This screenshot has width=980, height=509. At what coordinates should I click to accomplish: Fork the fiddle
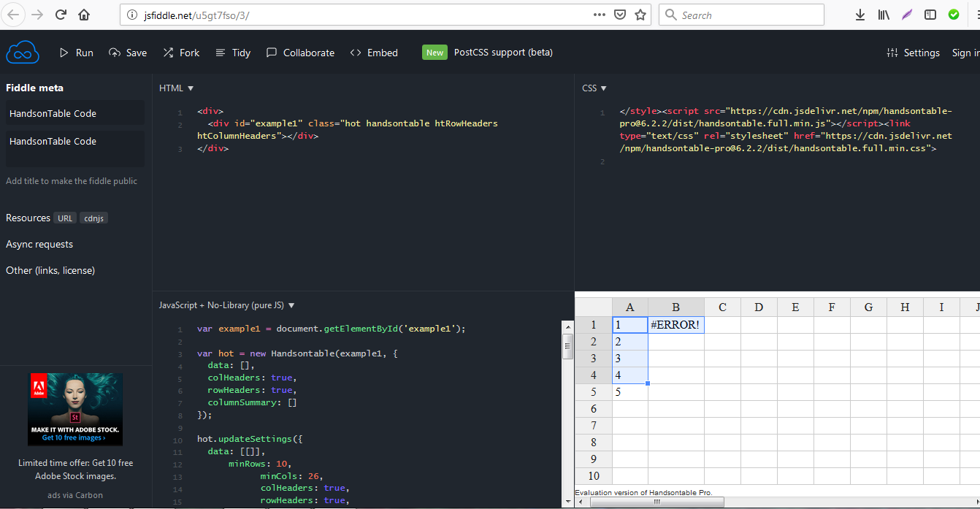click(181, 53)
